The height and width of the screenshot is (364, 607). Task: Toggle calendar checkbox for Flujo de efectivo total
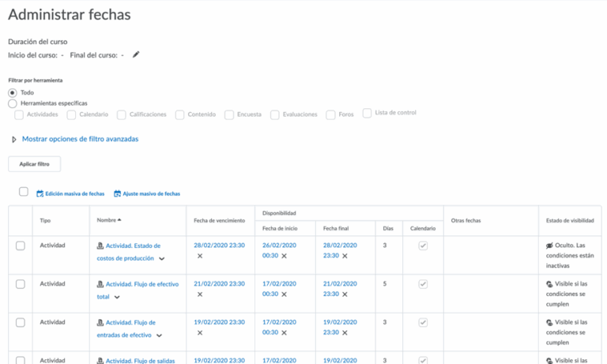click(x=423, y=284)
